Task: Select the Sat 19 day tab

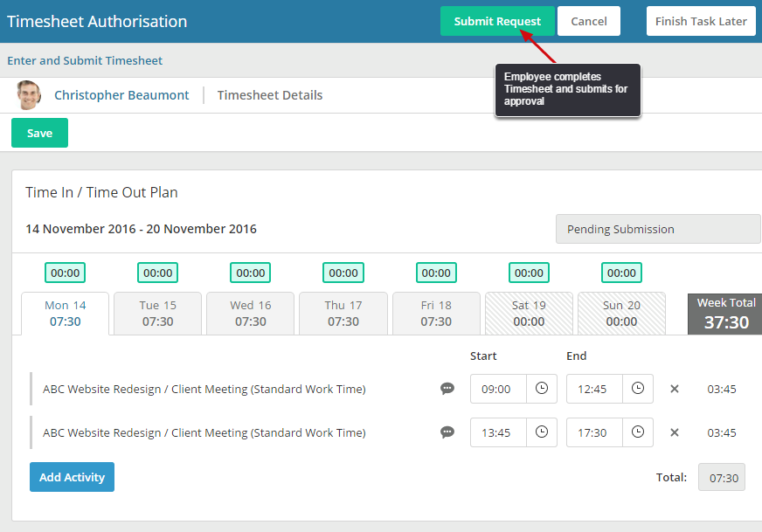Action: [529, 313]
